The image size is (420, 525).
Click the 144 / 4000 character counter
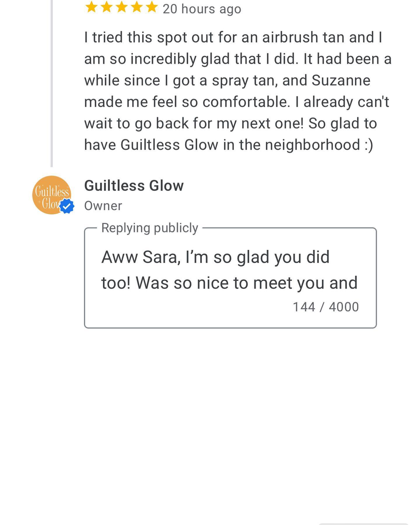(x=325, y=307)
